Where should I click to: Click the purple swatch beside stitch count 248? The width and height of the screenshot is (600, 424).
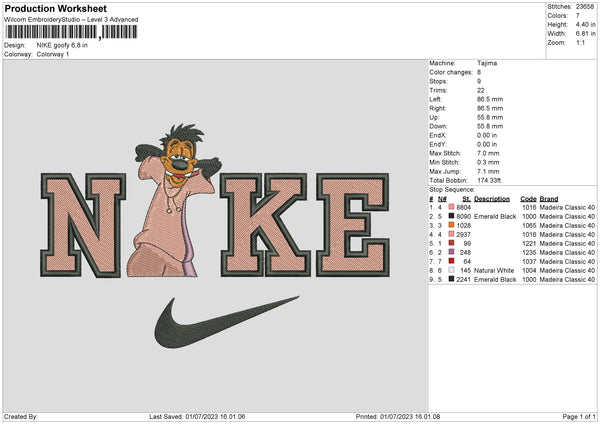point(452,252)
